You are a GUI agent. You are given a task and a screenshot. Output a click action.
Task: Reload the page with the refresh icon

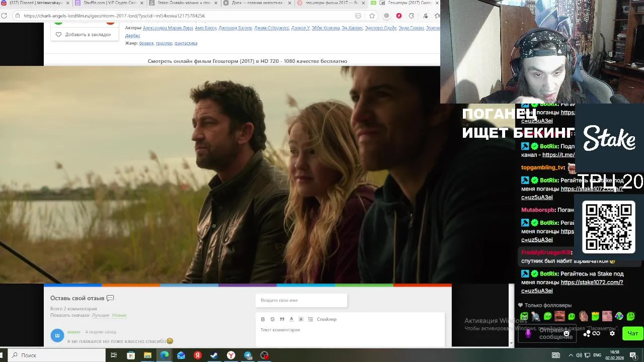(x=4, y=16)
